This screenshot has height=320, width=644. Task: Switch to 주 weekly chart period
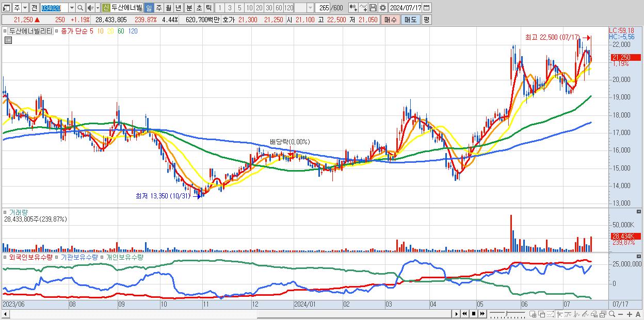coord(158,8)
